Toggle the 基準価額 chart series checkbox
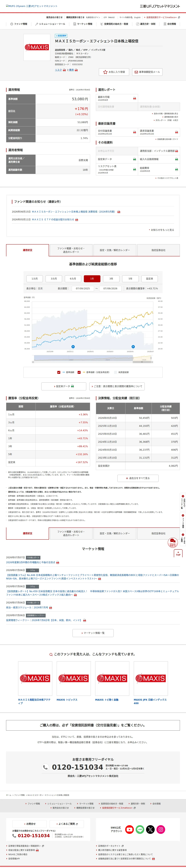The image size is (186, 868). click(x=59, y=372)
